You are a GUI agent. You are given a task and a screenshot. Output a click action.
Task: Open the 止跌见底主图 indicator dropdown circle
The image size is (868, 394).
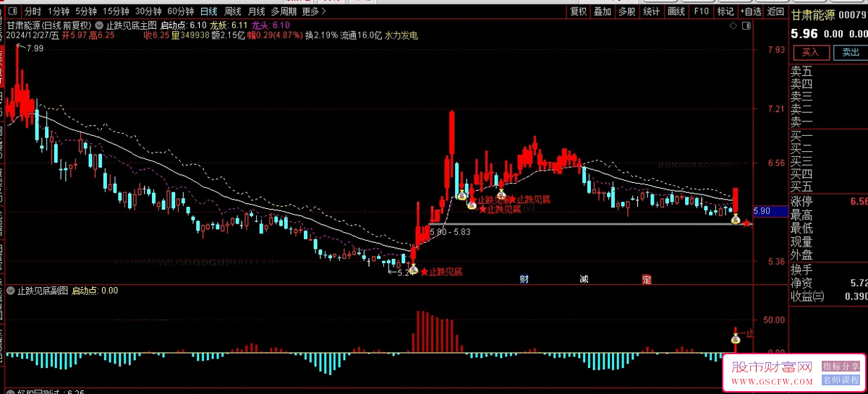[101, 24]
